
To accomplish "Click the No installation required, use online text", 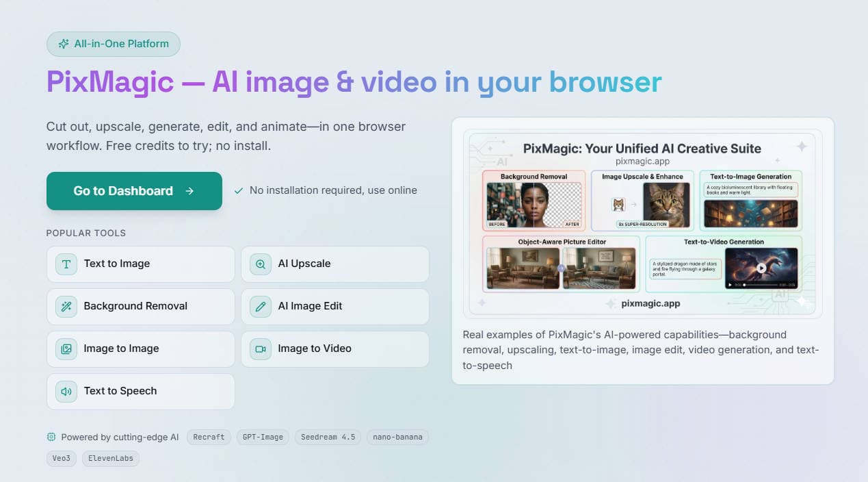I will [x=333, y=191].
